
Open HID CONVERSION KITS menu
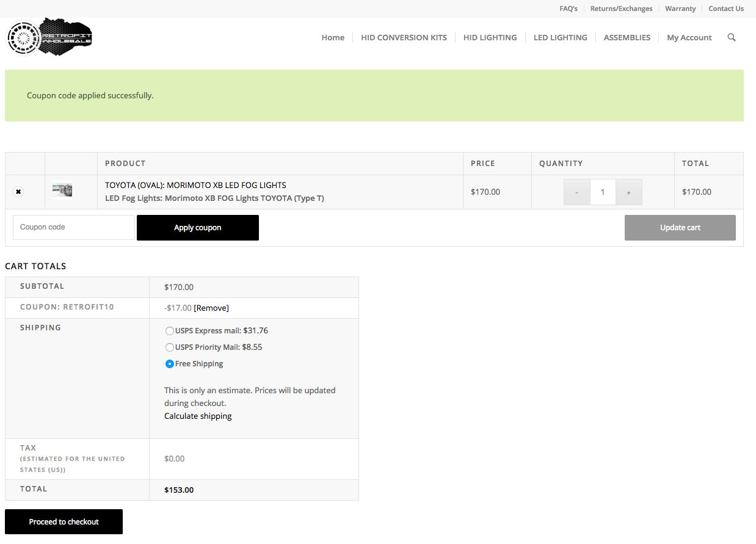click(x=404, y=37)
